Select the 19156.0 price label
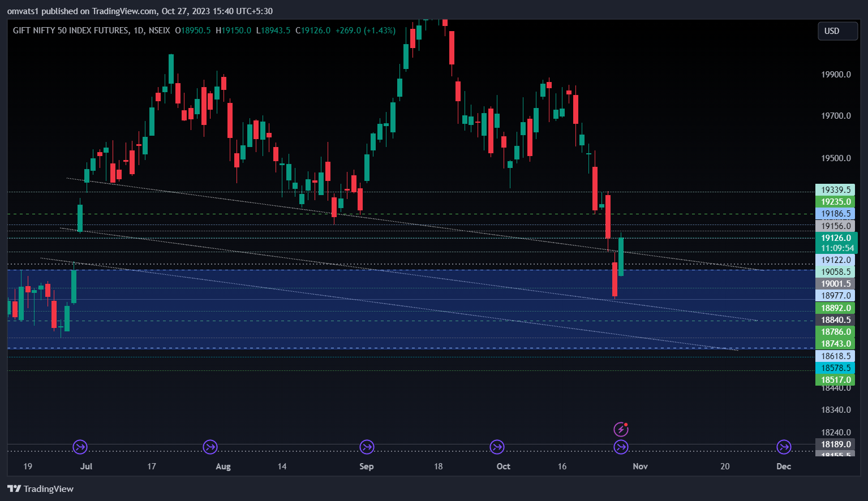The width and height of the screenshot is (868, 501). (x=835, y=226)
